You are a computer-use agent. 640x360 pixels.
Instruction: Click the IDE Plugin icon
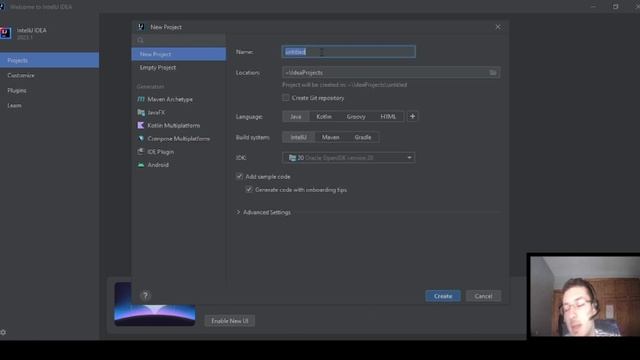click(141, 151)
